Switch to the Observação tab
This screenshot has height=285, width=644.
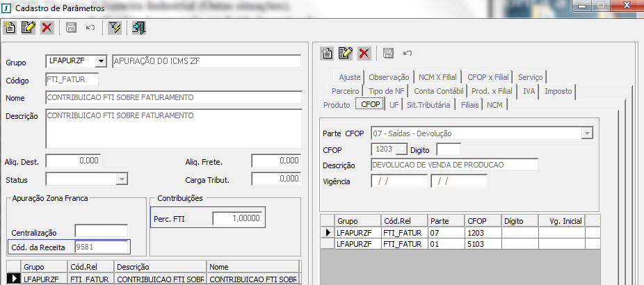coord(389,77)
